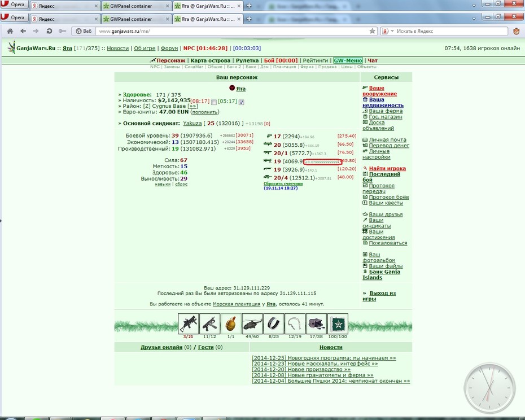Open Гос. магазин service link
The width and height of the screenshot is (525, 420).
[x=386, y=116]
